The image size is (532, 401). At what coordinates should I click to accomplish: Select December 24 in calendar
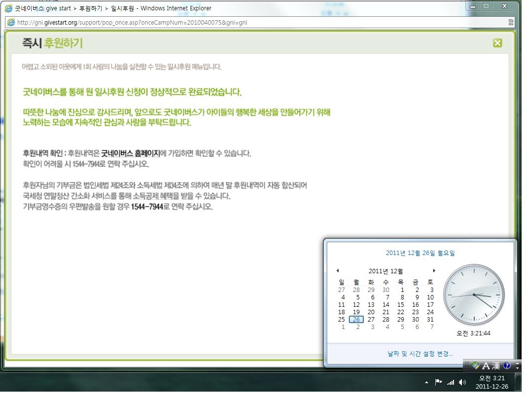[430, 312]
